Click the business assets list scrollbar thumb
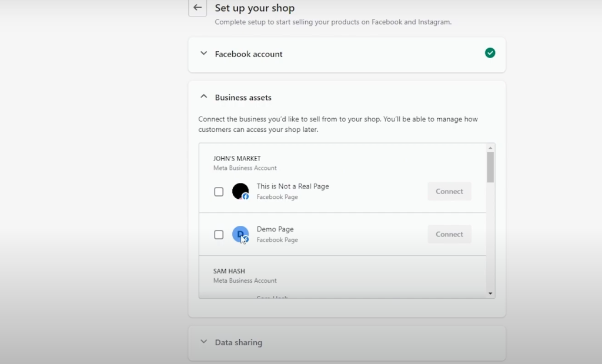The width and height of the screenshot is (602, 364). click(490, 167)
